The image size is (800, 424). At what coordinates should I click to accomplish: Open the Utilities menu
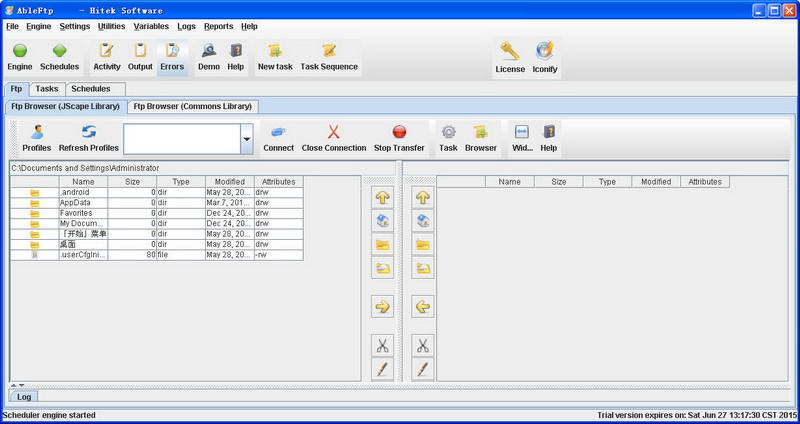pos(111,27)
